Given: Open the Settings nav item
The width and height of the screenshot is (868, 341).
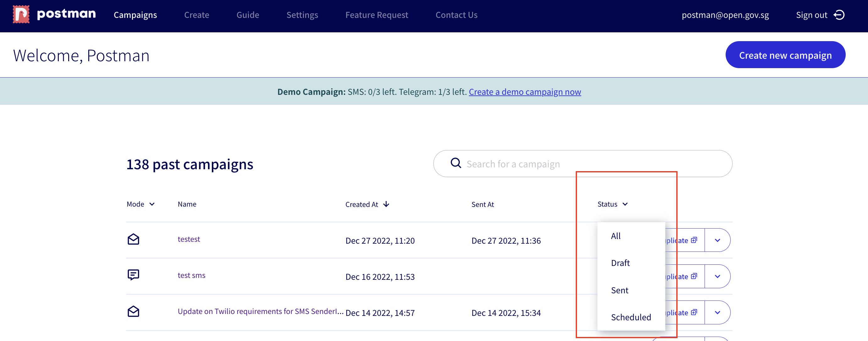Looking at the screenshot, I should [x=302, y=15].
